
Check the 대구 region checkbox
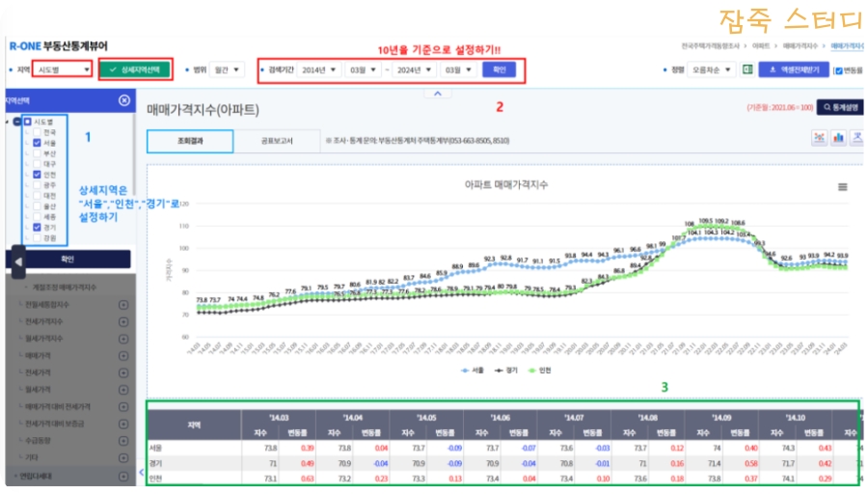click(x=37, y=164)
